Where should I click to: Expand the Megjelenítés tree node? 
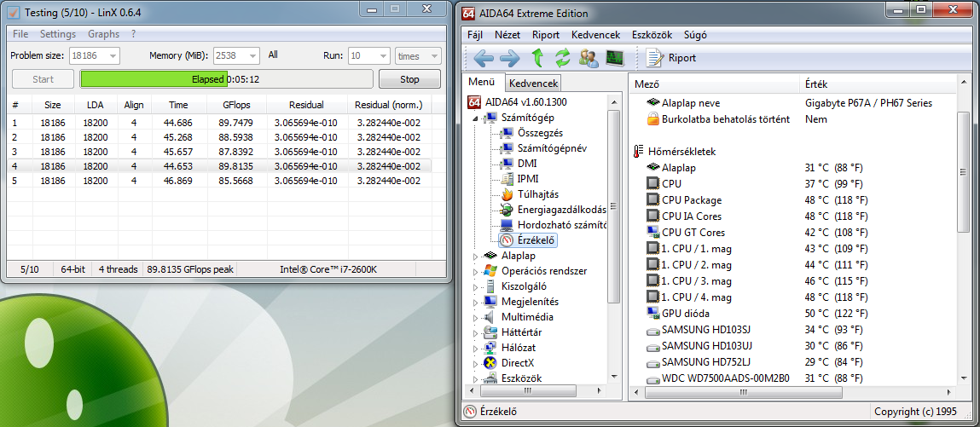pos(477,302)
